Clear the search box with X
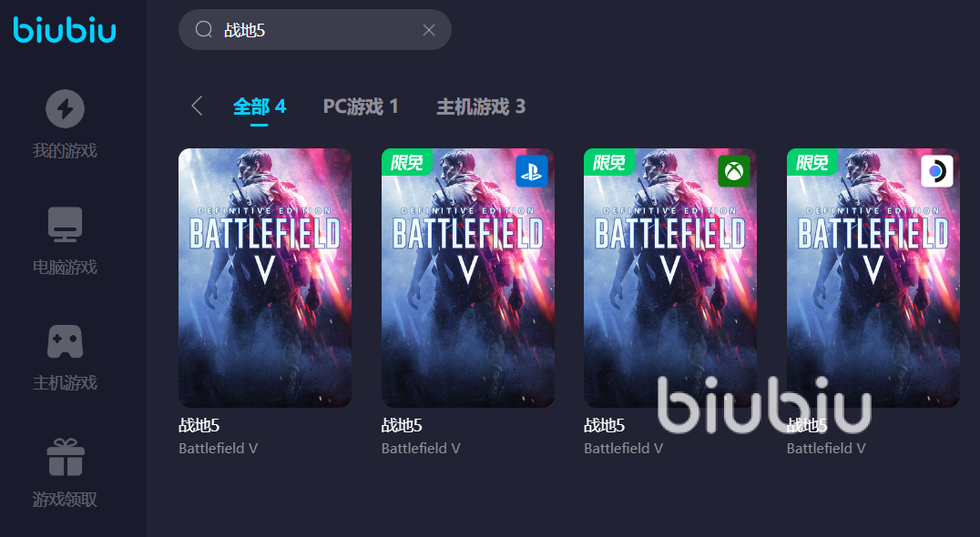Viewport: 980px width, 537px height. pos(429,30)
